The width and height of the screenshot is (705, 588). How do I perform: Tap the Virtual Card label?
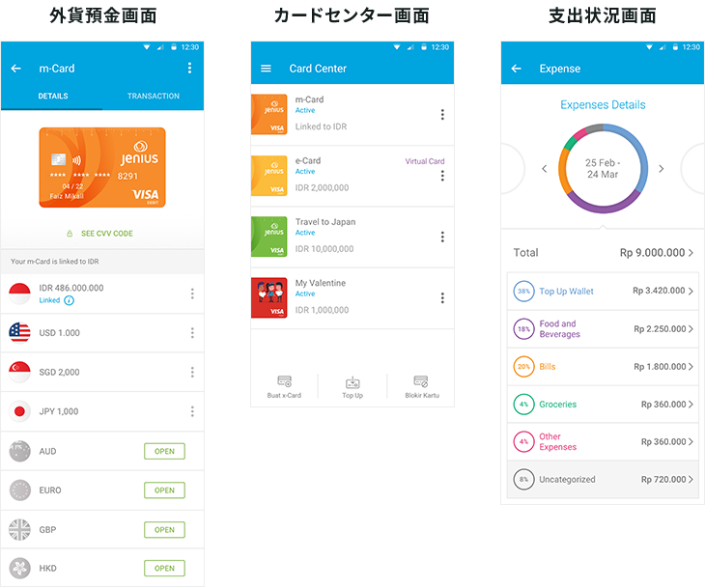click(x=424, y=161)
